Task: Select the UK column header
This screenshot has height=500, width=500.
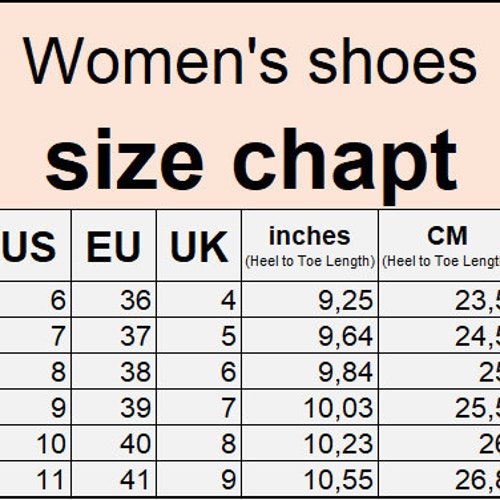Action: click(x=199, y=246)
